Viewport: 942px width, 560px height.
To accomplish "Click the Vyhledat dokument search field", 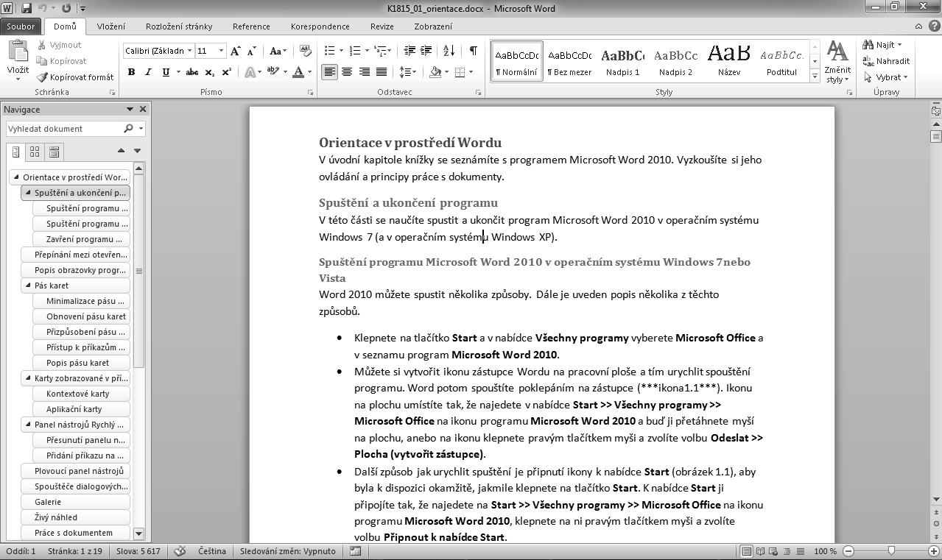I will [x=64, y=129].
